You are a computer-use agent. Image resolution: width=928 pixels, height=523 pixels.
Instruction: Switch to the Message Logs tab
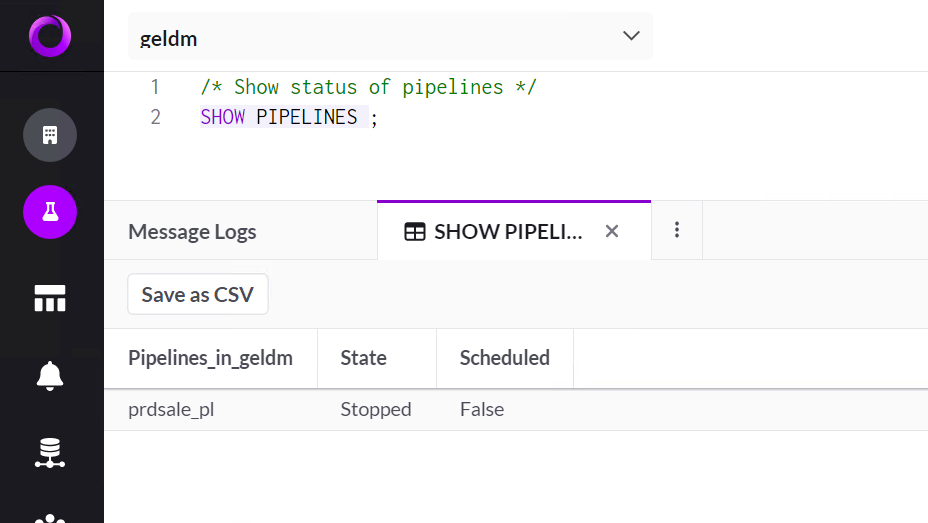pyautogui.click(x=192, y=232)
